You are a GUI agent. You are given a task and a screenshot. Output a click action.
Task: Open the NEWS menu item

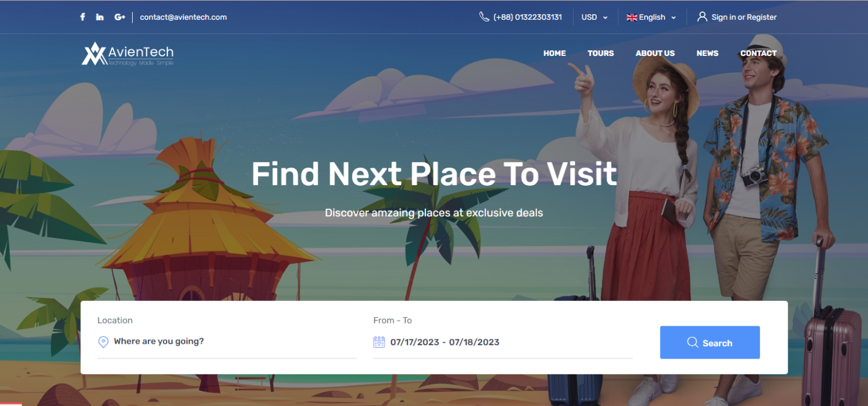[x=708, y=53]
